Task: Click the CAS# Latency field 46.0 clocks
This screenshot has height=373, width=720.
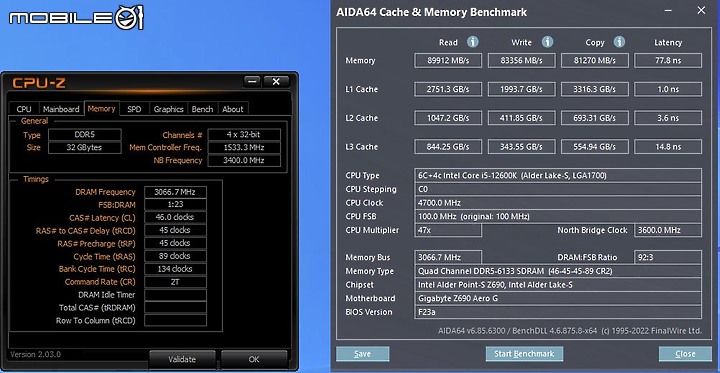Action: point(175,217)
